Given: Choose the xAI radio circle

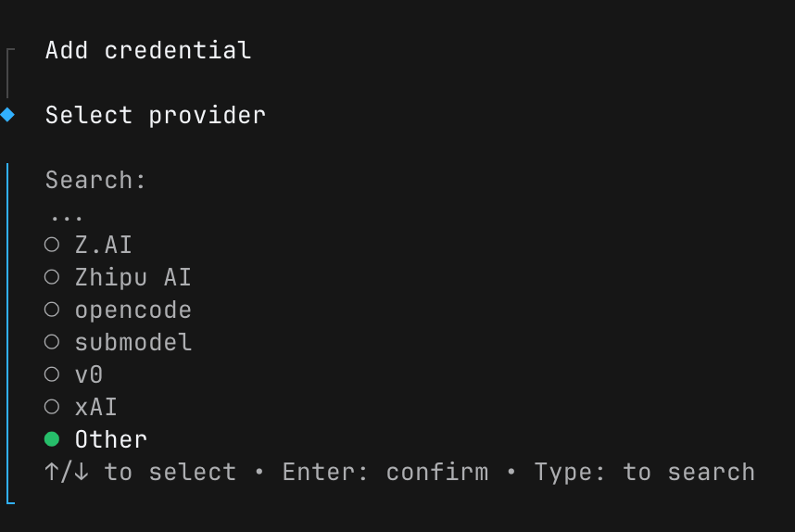Looking at the screenshot, I should click(52, 407).
